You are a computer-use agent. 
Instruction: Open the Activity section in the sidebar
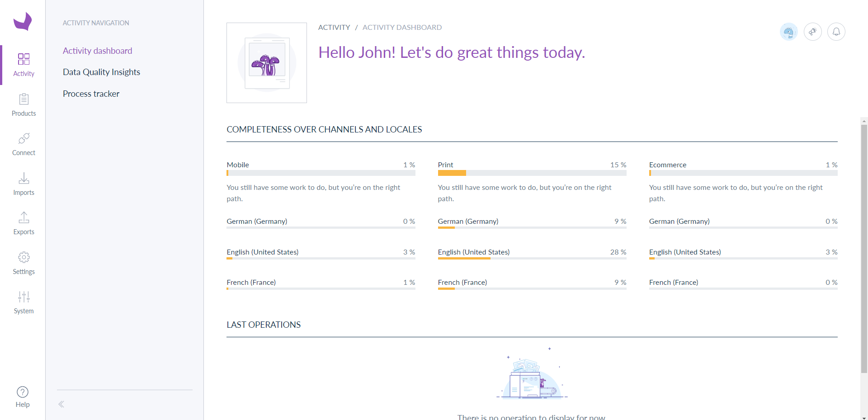point(24,65)
